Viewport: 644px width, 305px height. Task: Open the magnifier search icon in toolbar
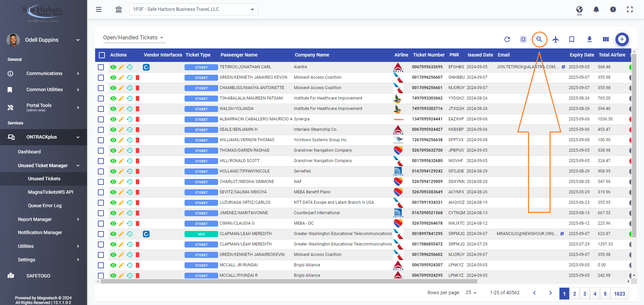click(539, 39)
